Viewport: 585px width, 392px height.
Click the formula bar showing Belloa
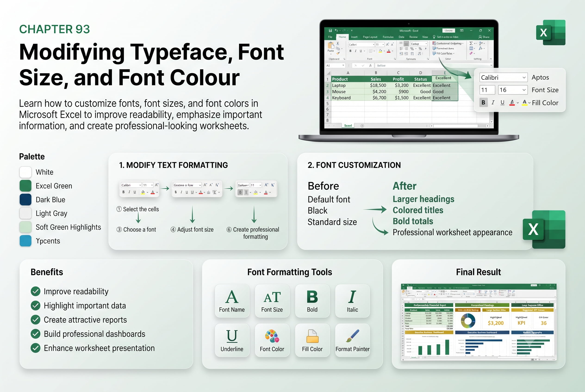coord(434,65)
